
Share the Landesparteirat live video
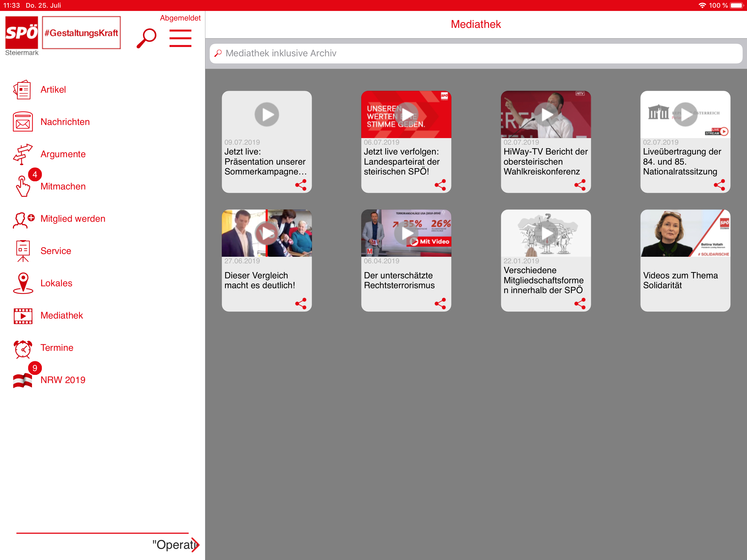point(440,185)
